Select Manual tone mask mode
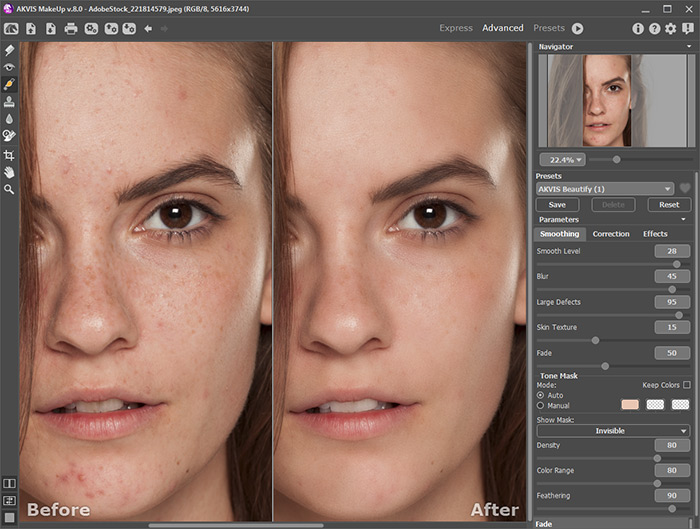The height and width of the screenshot is (529, 700). pos(541,406)
